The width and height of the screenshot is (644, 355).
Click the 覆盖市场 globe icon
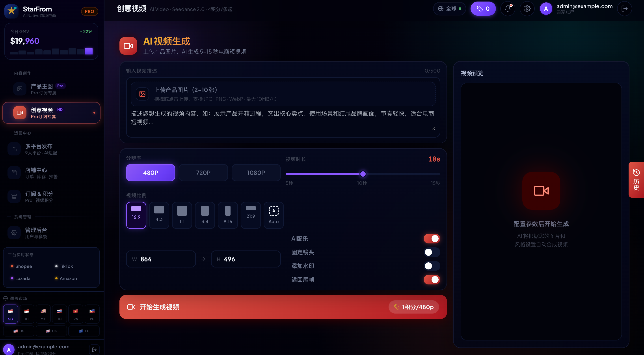pos(6,298)
